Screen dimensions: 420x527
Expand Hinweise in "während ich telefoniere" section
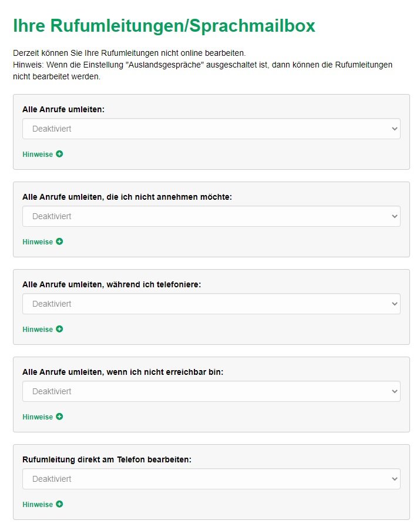pos(38,330)
